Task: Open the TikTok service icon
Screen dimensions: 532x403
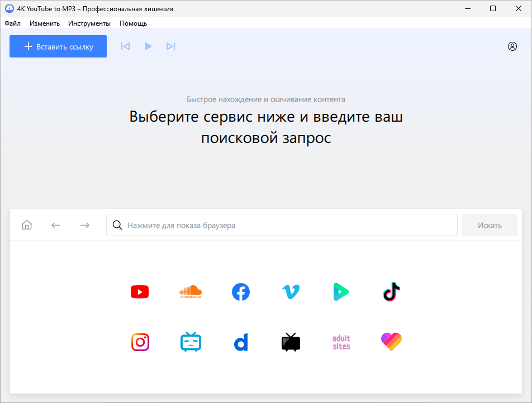Action: (x=391, y=291)
